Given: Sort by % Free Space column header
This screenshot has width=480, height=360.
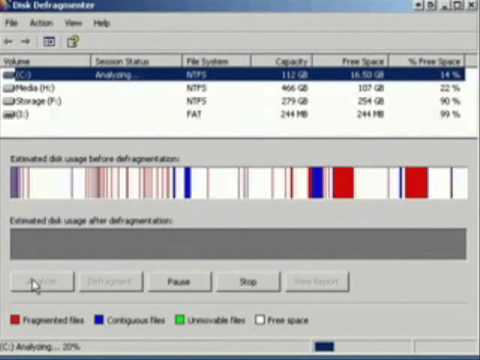Looking at the screenshot, I should [x=427, y=61].
